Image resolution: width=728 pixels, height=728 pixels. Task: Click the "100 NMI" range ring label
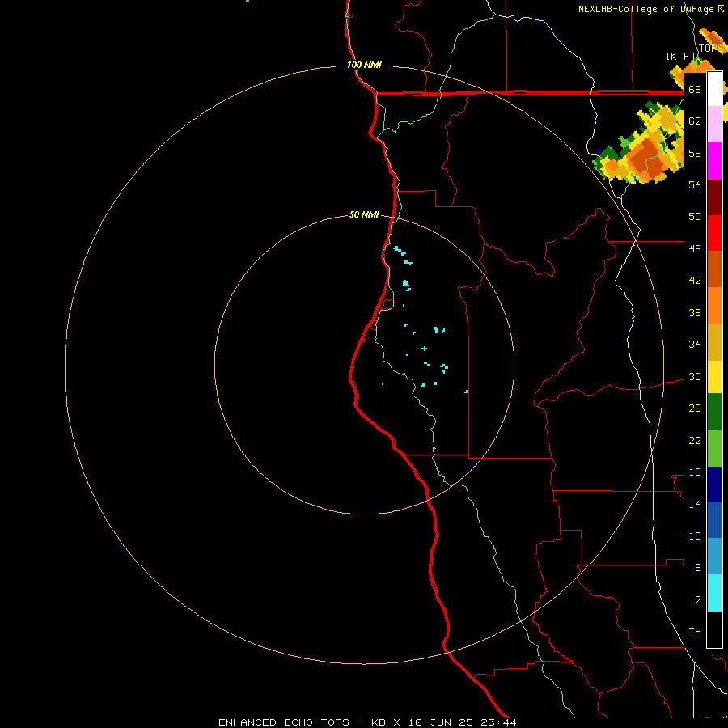[364, 65]
